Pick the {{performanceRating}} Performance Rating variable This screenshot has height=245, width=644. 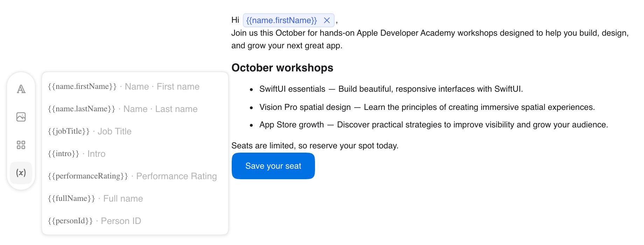(135, 176)
